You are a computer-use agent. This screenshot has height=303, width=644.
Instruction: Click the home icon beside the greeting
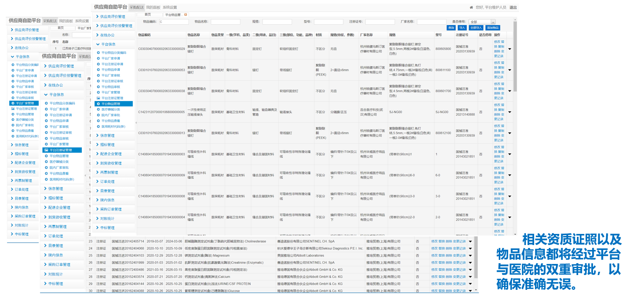(471, 7)
